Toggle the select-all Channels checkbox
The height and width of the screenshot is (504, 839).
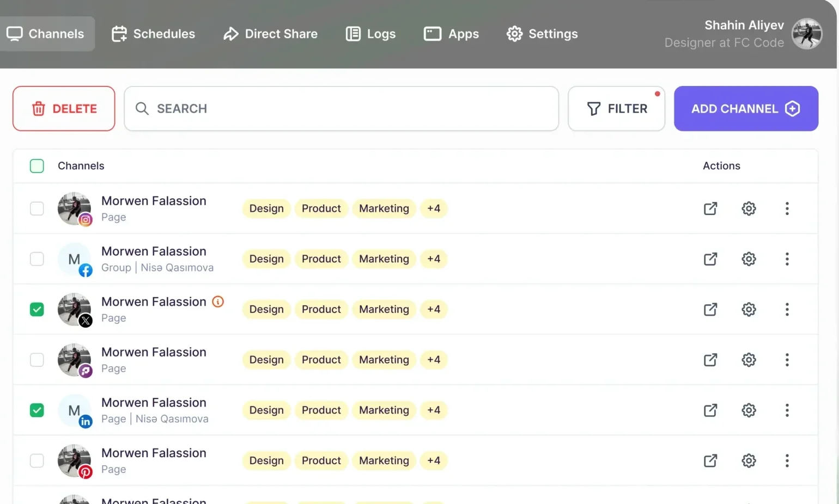click(x=37, y=166)
